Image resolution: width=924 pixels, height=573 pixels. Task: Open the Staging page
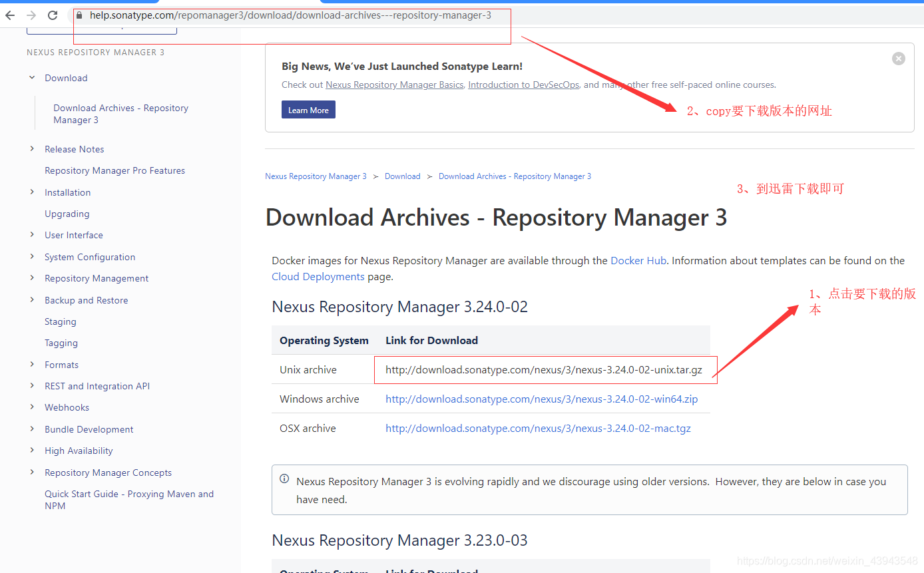click(x=60, y=321)
